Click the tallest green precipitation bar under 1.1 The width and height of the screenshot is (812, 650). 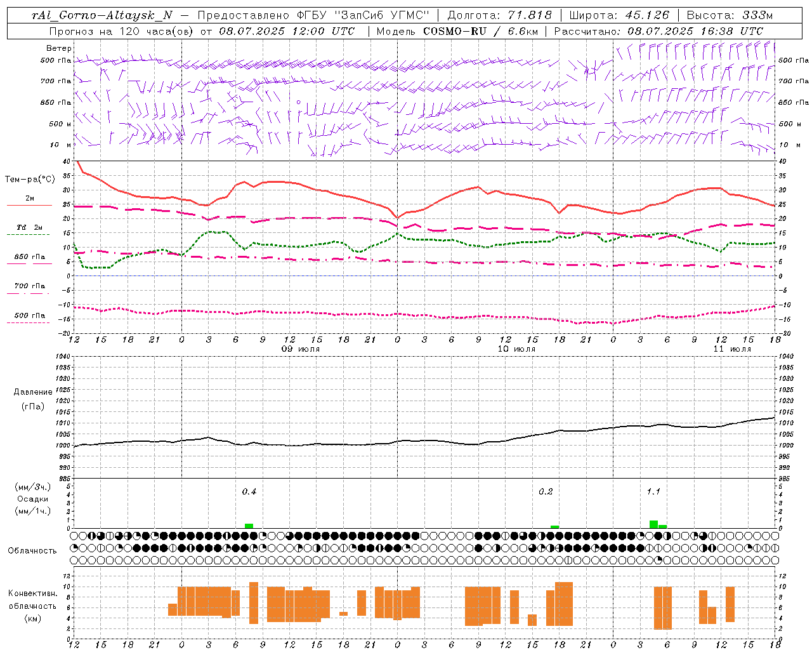click(x=654, y=524)
